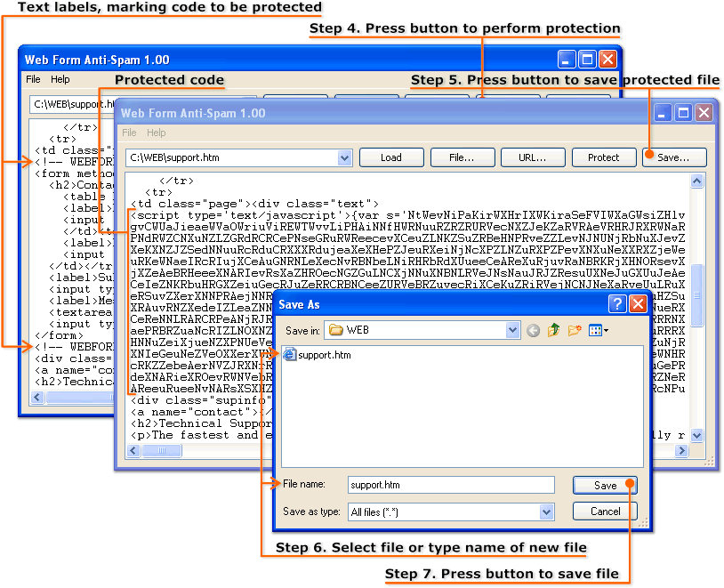The height and width of the screenshot is (588, 724).
Task: Click the </form> line in the back window
Action: pos(59,335)
